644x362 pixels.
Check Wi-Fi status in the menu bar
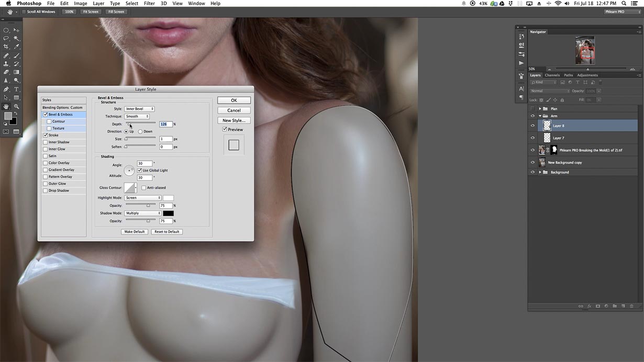(558, 3)
